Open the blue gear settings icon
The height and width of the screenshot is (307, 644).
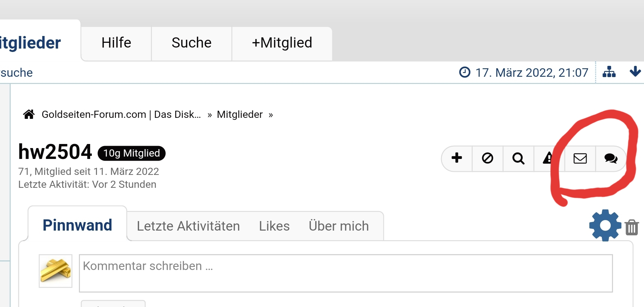(x=605, y=225)
